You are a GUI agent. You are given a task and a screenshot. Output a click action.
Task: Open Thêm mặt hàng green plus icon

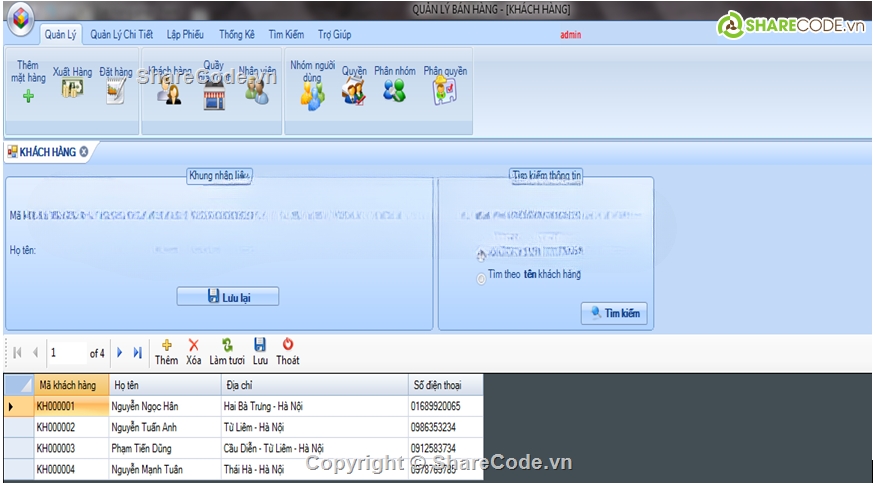click(x=28, y=96)
